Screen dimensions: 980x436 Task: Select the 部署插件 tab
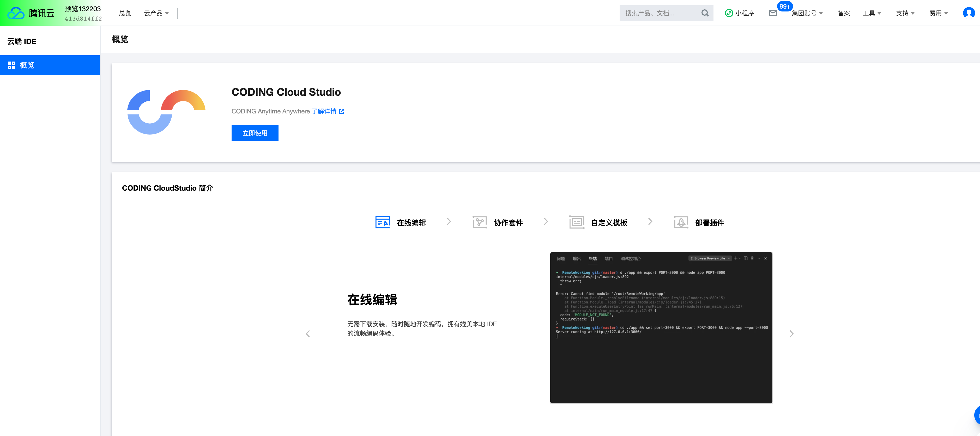(699, 222)
